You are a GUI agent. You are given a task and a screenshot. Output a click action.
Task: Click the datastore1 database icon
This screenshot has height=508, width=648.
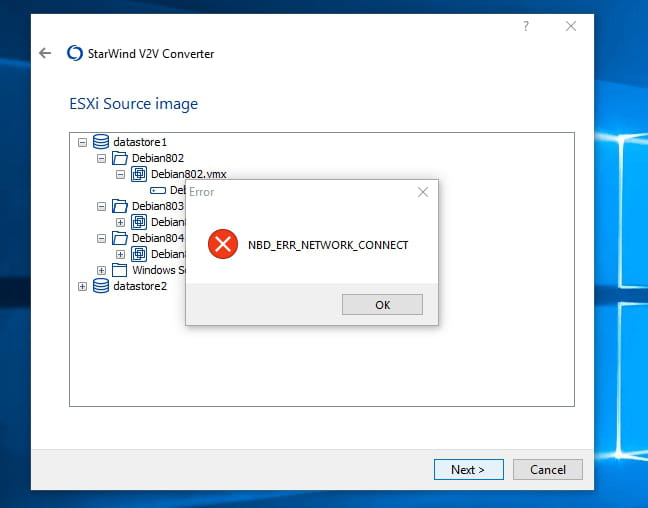click(101, 142)
